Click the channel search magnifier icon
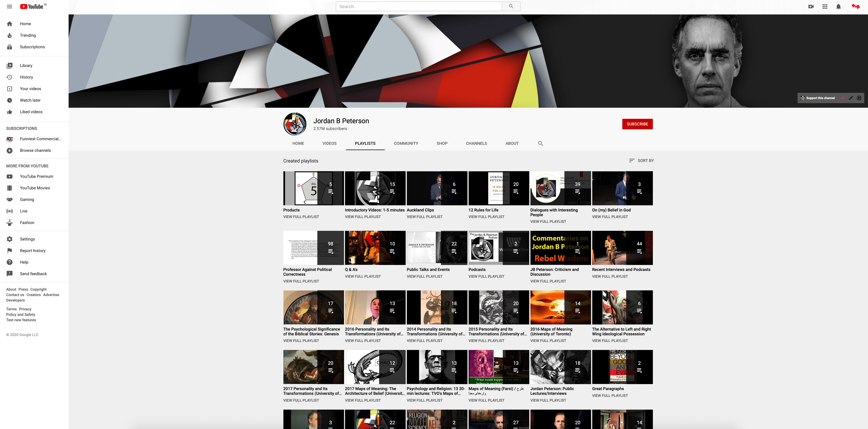 click(540, 143)
